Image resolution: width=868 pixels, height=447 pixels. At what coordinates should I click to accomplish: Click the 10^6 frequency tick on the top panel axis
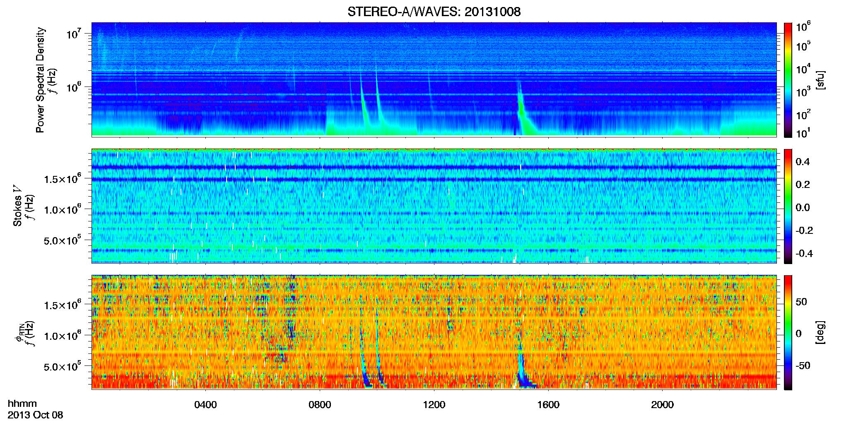click(73, 87)
